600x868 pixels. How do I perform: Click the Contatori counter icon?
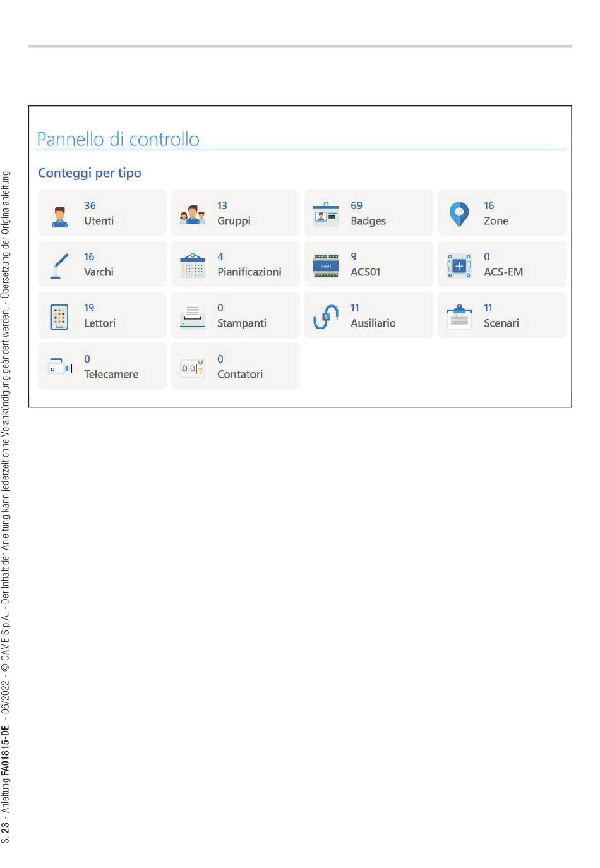(x=193, y=368)
